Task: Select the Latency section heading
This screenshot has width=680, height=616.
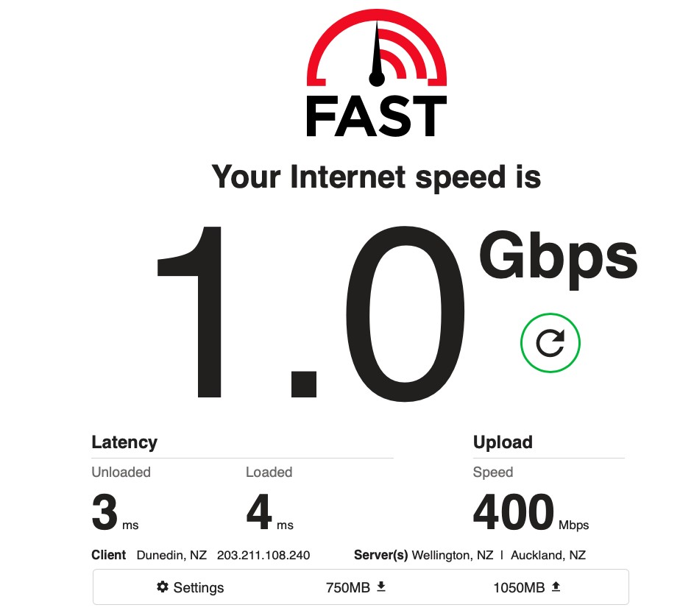Action: point(124,442)
